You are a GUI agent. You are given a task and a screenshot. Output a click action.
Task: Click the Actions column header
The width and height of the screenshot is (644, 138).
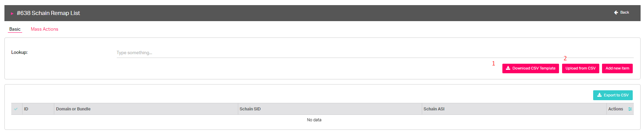(x=616, y=109)
